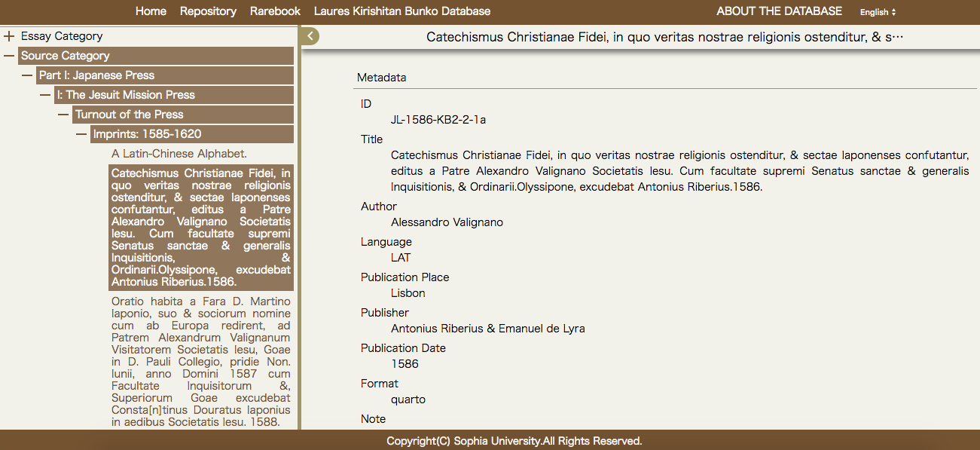Open the Repository menu item
Image resolution: width=980 pixels, height=450 pixels.
point(208,11)
